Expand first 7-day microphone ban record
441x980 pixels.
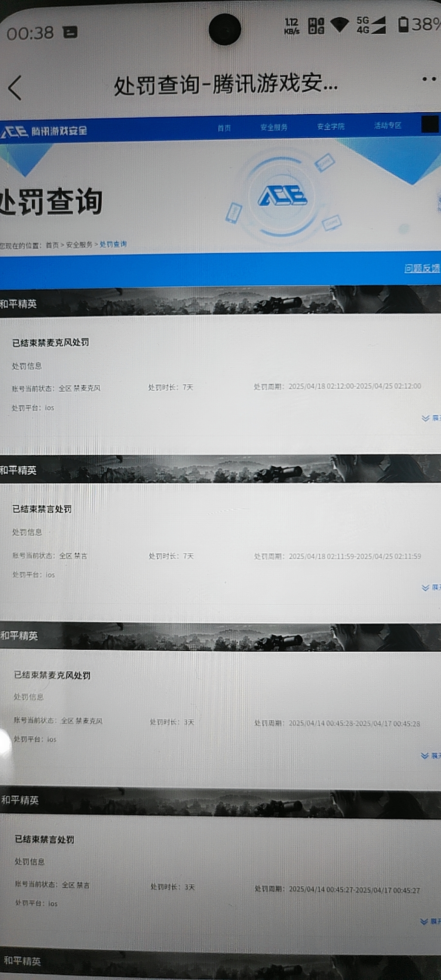click(430, 418)
